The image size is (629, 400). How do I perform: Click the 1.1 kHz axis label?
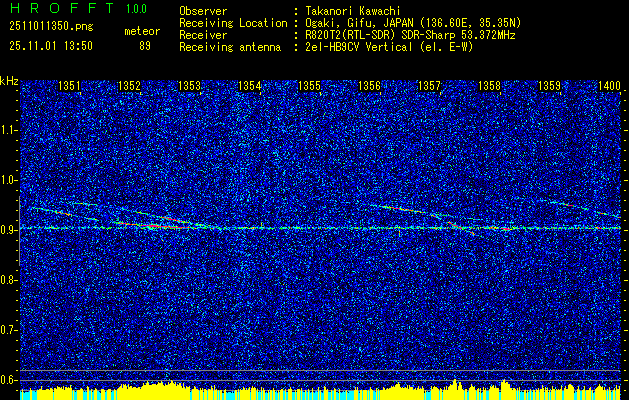click(x=8, y=130)
